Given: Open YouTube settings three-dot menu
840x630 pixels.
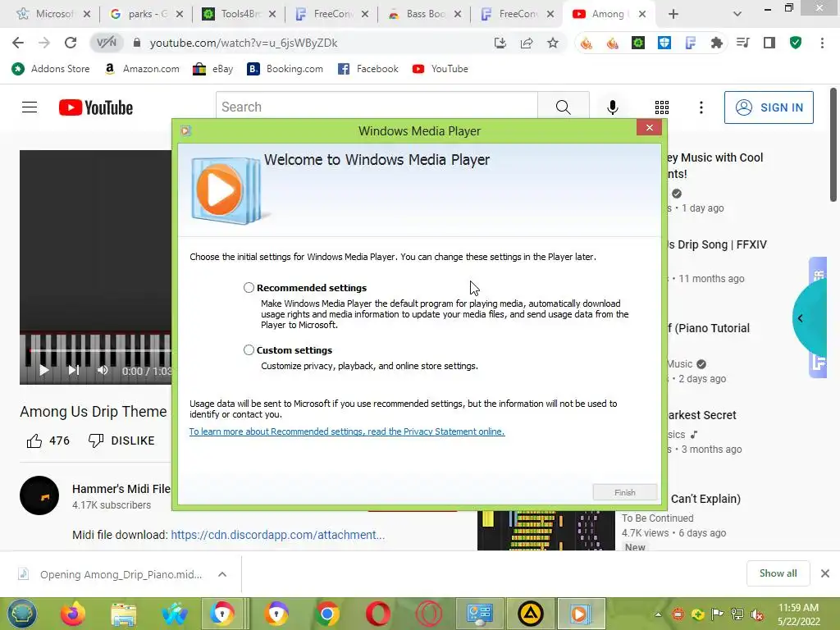Looking at the screenshot, I should click(x=701, y=107).
